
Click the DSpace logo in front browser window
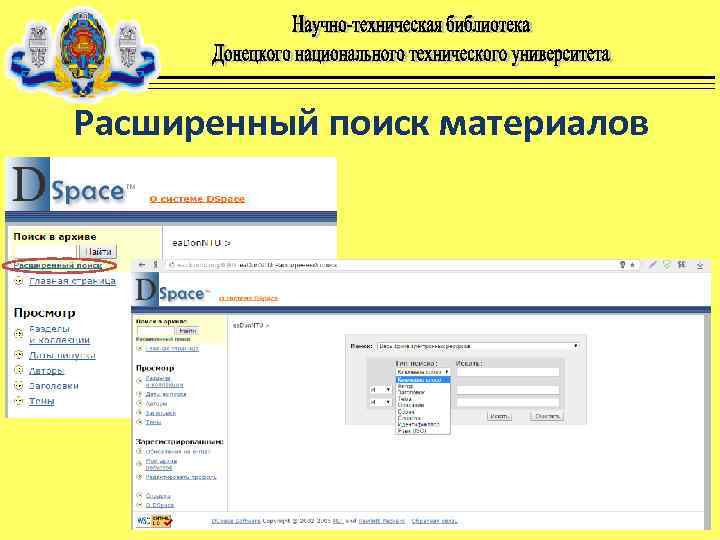(173, 290)
